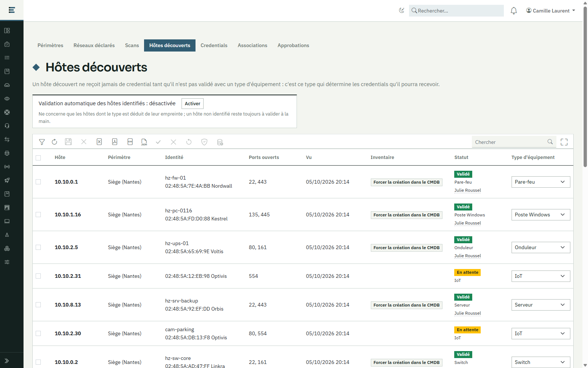The image size is (588, 368).
Task: Click the shield validation toolbar icon
Action: (x=204, y=142)
